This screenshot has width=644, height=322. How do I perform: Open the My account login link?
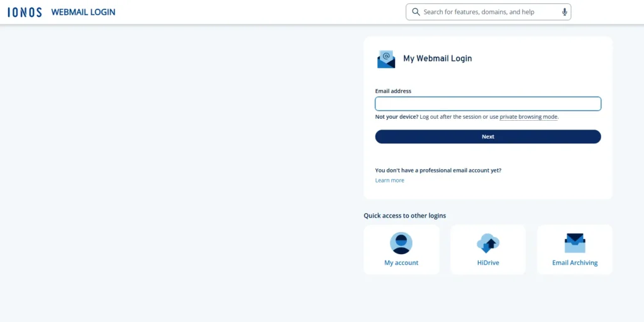(401, 263)
